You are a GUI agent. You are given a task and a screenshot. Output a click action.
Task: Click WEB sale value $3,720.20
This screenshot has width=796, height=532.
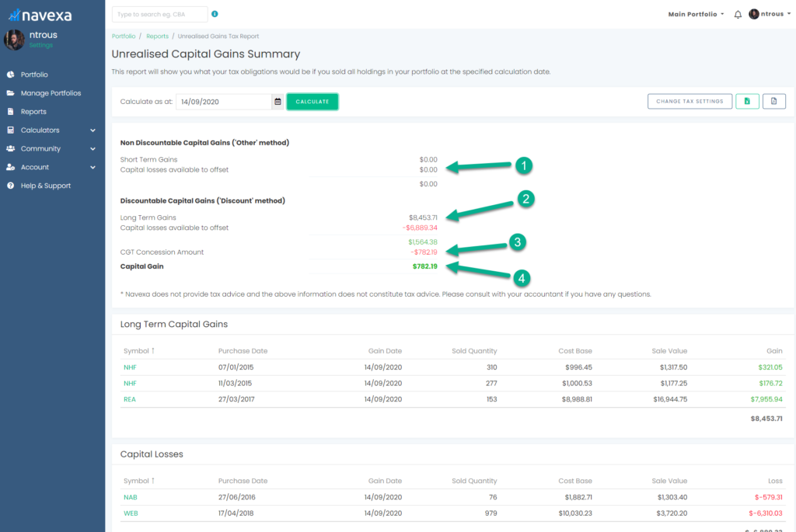click(672, 513)
